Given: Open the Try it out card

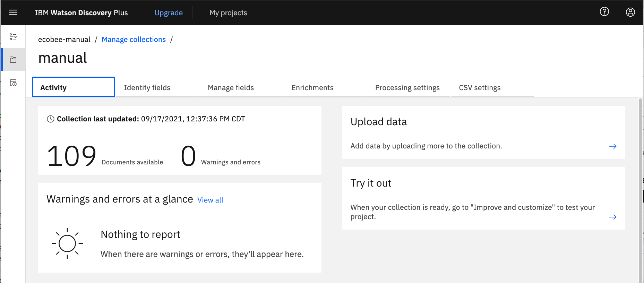Looking at the screenshot, I should click(x=483, y=198).
